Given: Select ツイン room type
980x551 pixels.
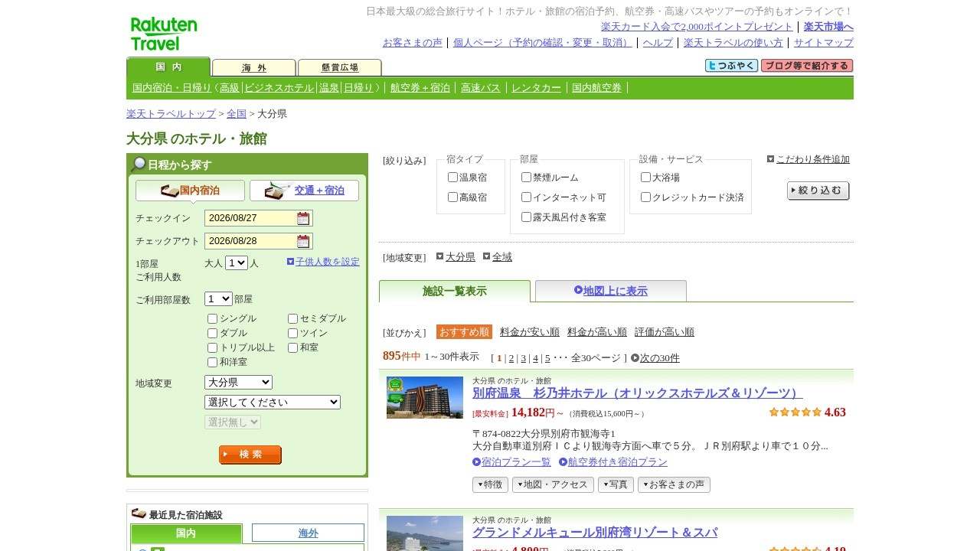Looking at the screenshot, I should (292, 334).
